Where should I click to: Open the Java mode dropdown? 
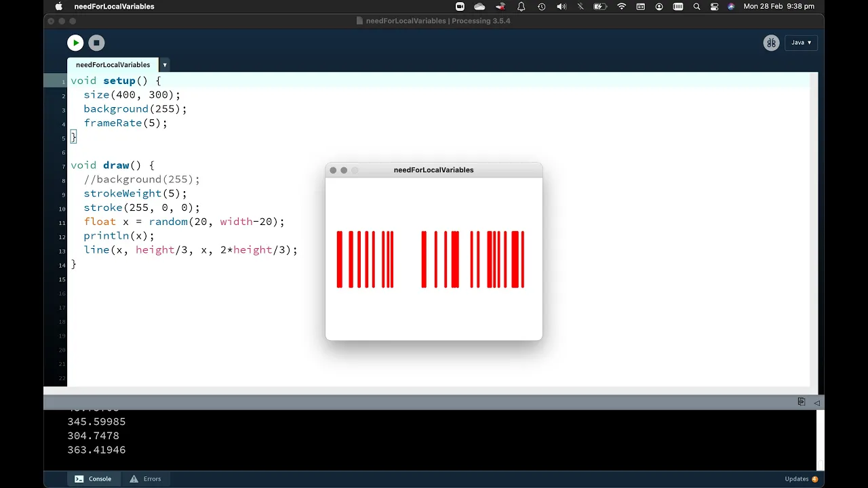click(x=801, y=43)
